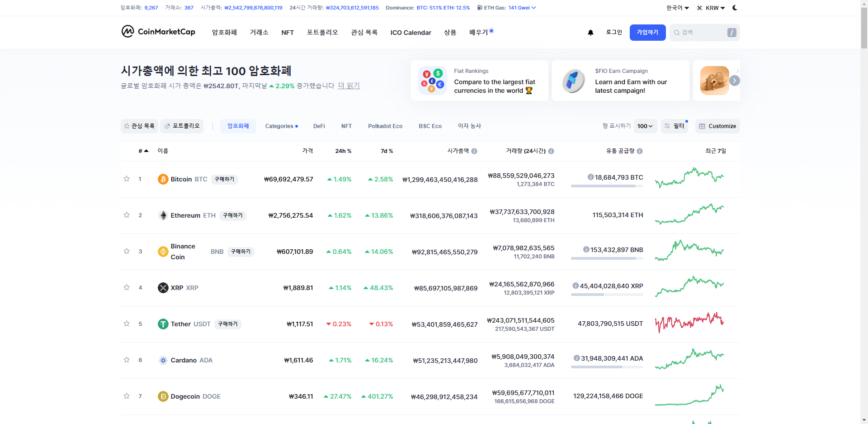Click the FIO Earn campaign icon
This screenshot has width=868, height=424.
point(574,81)
